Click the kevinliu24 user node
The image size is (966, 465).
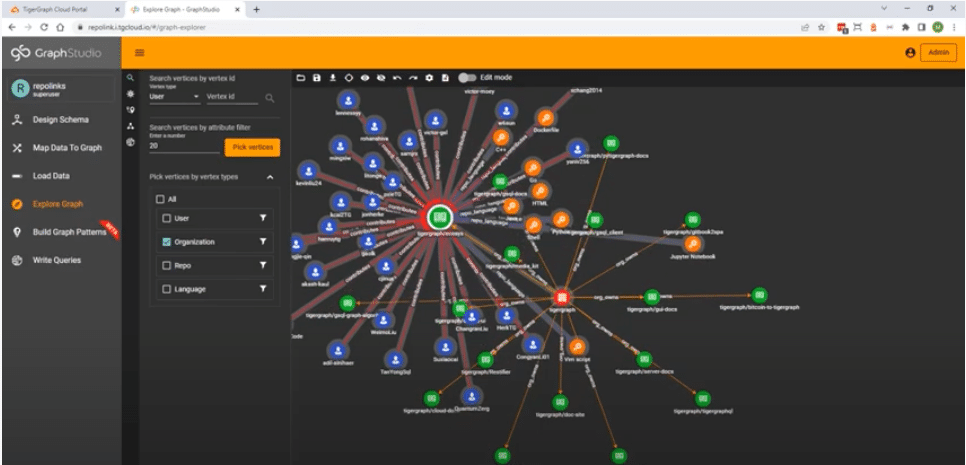(x=307, y=171)
